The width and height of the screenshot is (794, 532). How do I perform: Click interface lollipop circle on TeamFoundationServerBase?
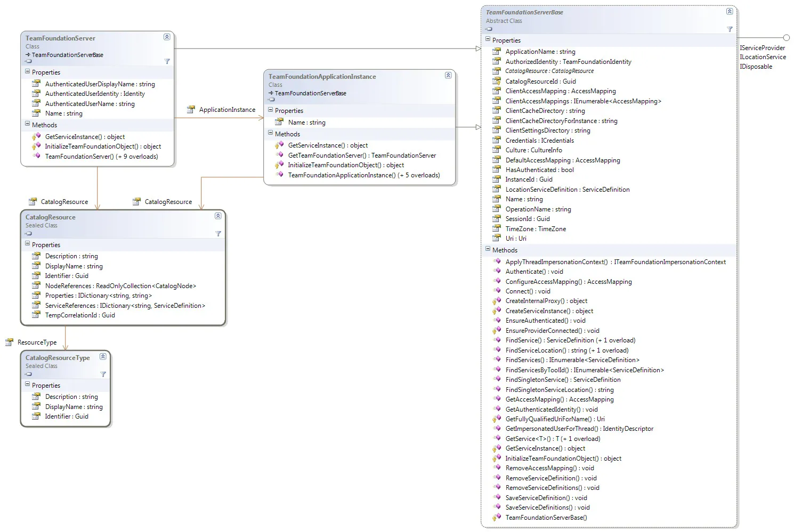click(x=787, y=37)
